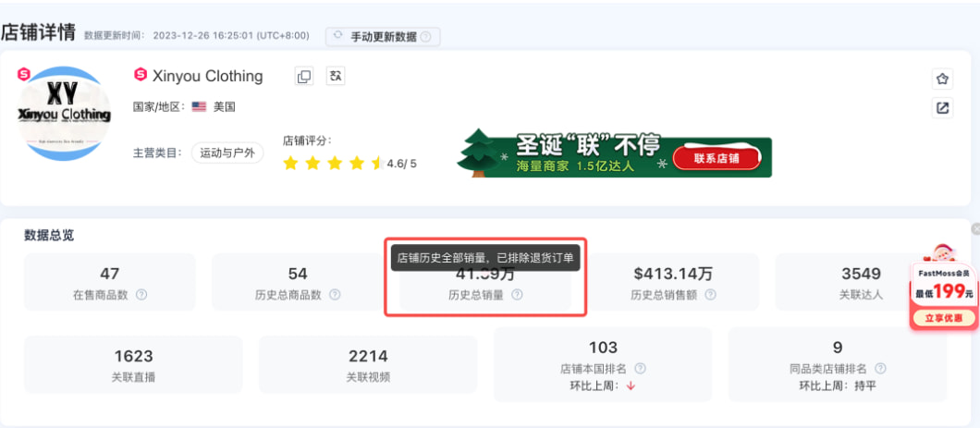This screenshot has height=428, width=980.
Task: Click the 联系店铺 banner button
Action: tap(717, 158)
